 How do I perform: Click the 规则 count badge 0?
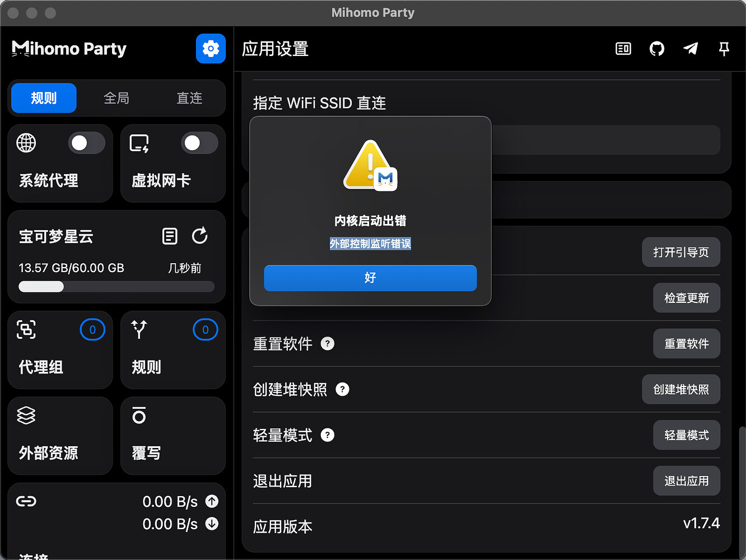coord(205,330)
